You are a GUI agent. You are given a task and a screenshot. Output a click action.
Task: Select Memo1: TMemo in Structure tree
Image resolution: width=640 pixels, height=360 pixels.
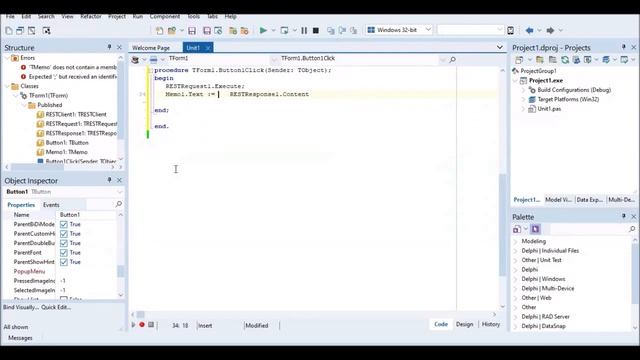[x=66, y=152]
